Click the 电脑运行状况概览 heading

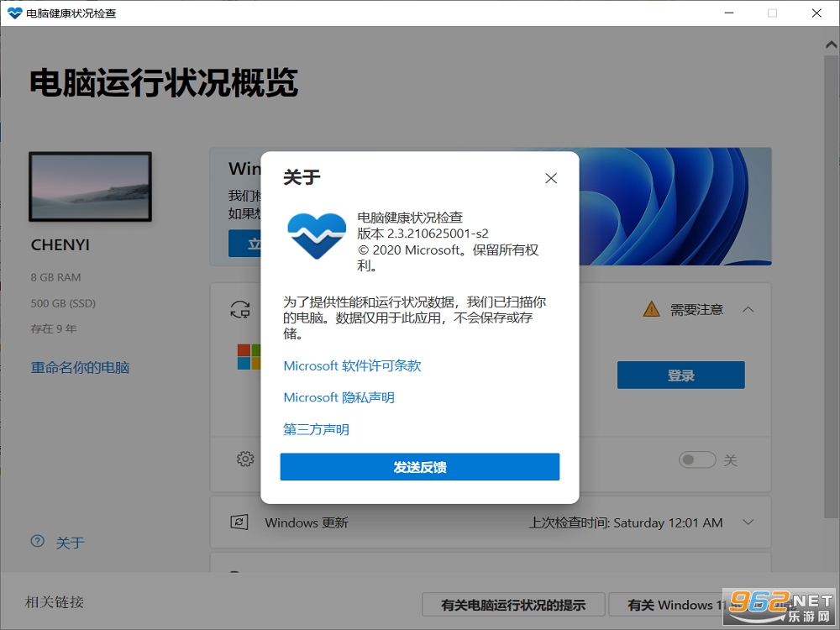coord(164,83)
